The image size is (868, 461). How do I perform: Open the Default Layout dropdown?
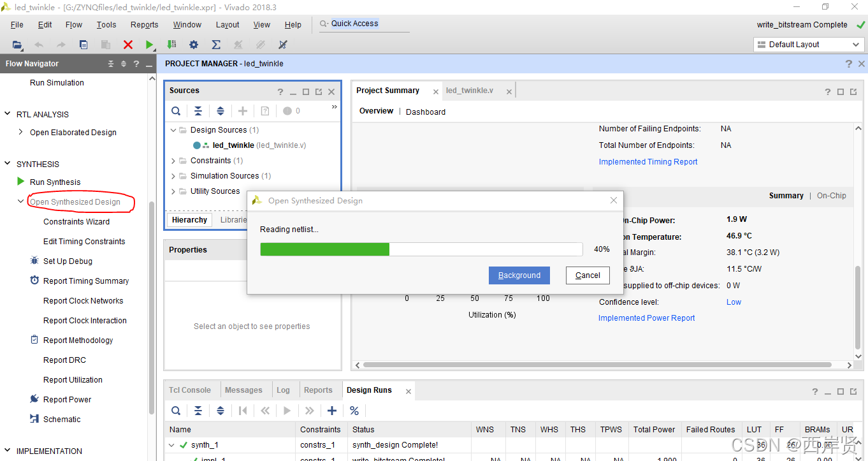809,45
